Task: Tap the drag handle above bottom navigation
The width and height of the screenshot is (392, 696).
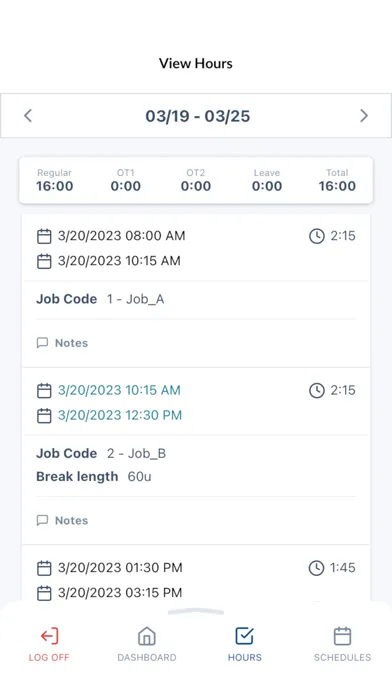Action: pyautogui.click(x=196, y=612)
